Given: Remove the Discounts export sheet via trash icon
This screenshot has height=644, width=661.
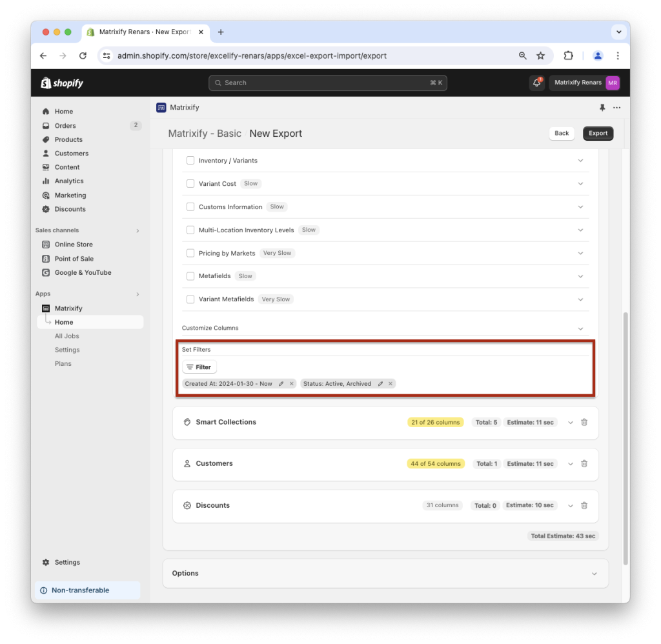Looking at the screenshot, I should pyautogui.click(x=584, y=505).
